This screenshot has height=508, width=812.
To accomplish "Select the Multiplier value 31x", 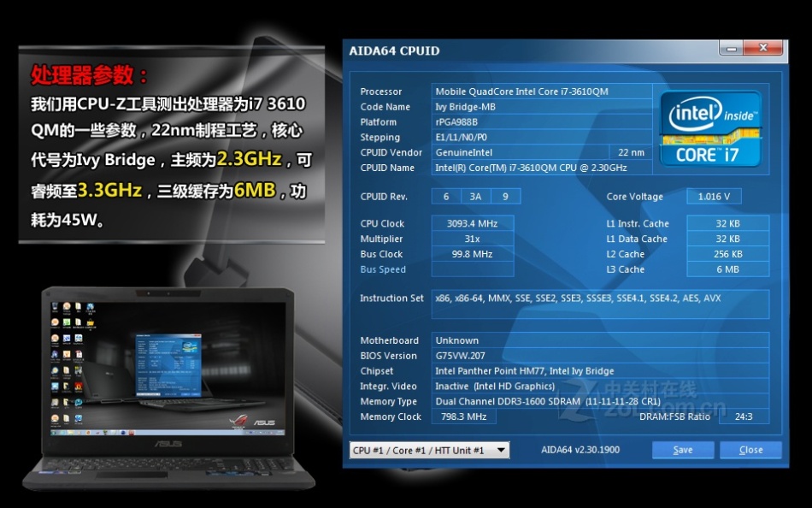I will [473, 239].
